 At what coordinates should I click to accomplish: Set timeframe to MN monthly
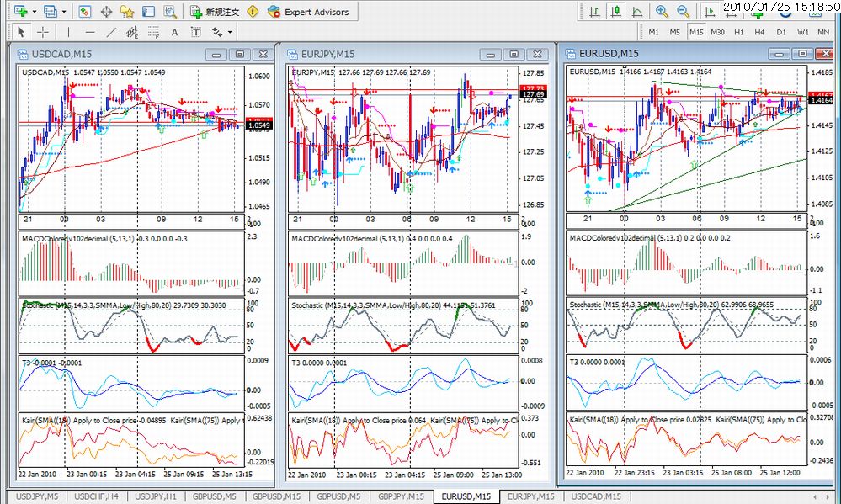(823, 32)
